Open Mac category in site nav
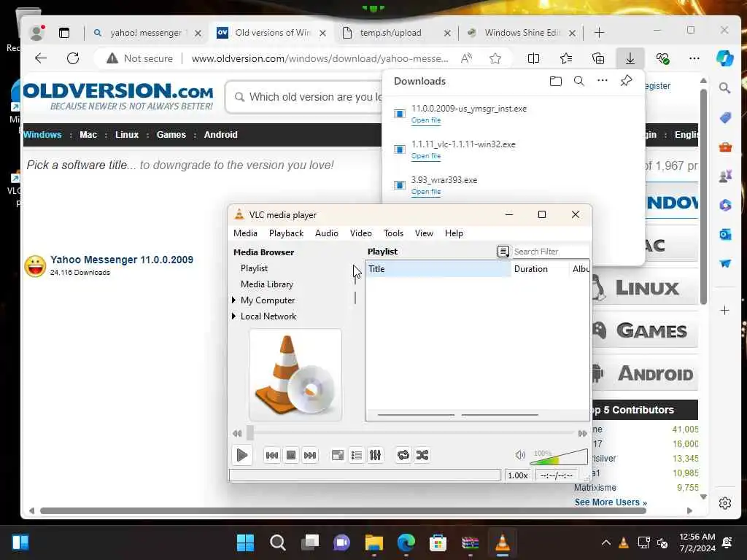 (x=88, y=135)
